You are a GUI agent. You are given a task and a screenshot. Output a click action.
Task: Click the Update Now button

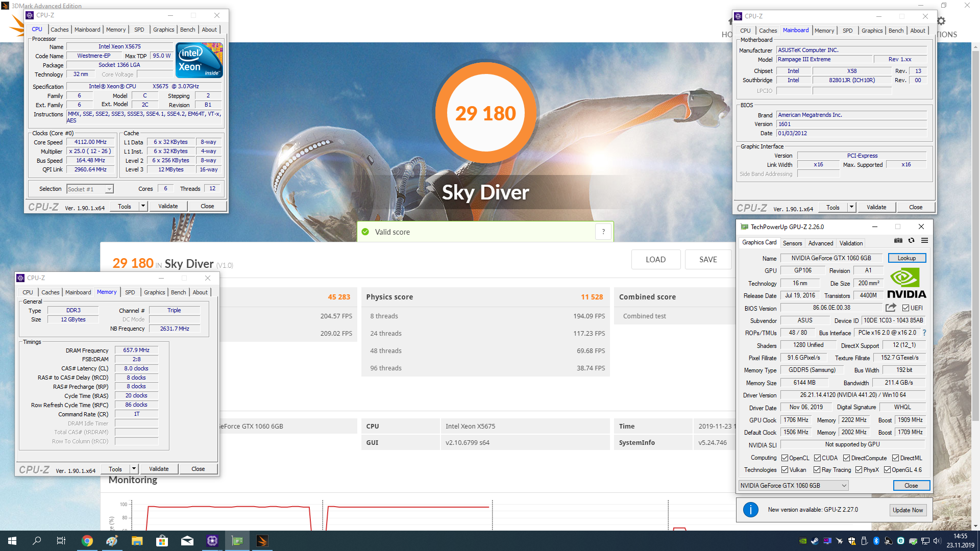[908, 510]
